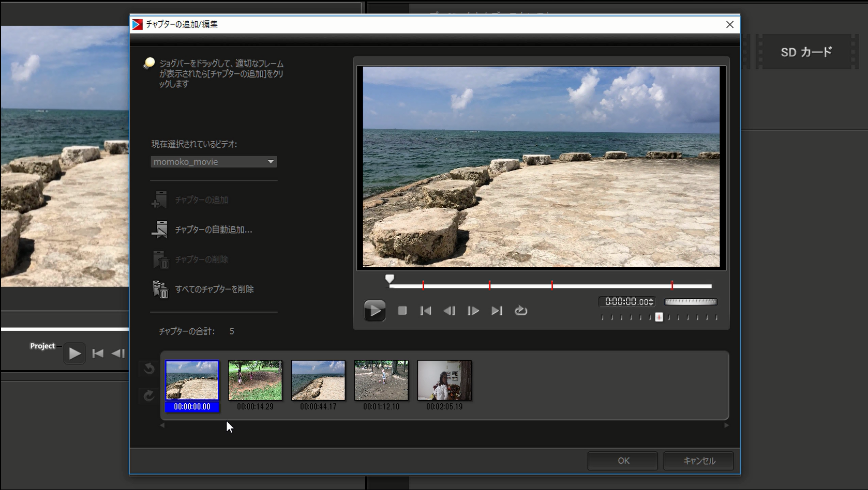Open the momoko_movie video dropdown
Screen dimensions: 868x490
pyautogui.click(x=271, y=162)
